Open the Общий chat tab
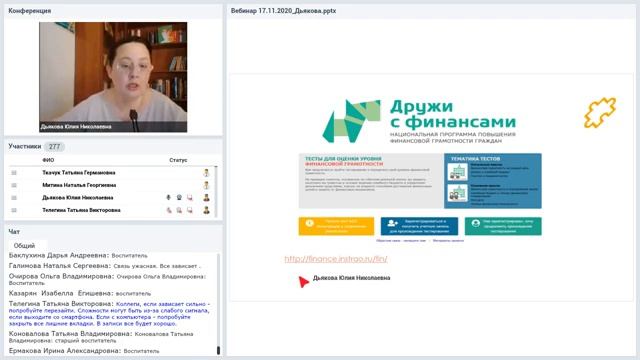This screenshot has width=640, height=360. pyautogui.click(x=24, y=246)
